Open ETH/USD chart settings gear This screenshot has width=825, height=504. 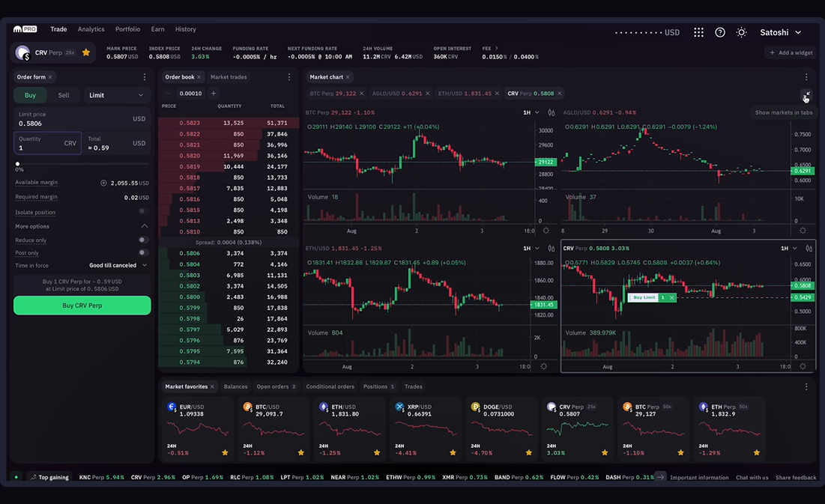pos(544,366)
